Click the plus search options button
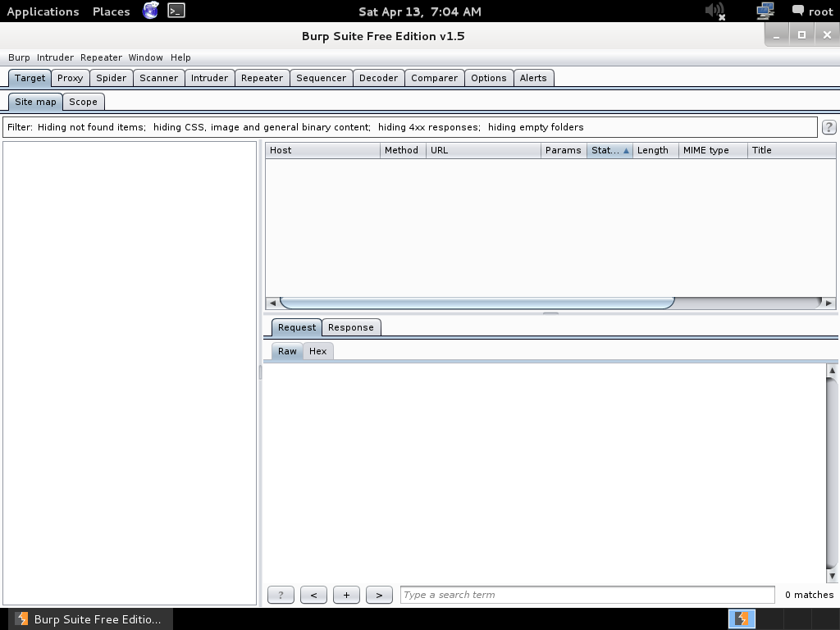 (x=347, y=595)
